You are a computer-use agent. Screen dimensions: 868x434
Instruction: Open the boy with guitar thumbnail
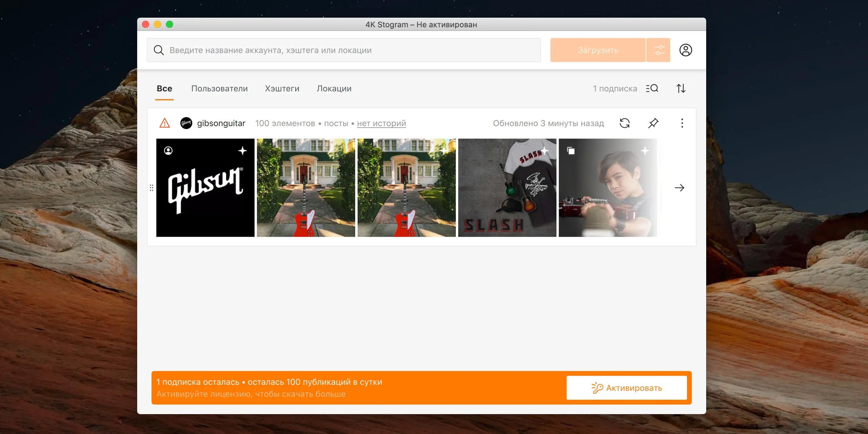coord(608,188)
